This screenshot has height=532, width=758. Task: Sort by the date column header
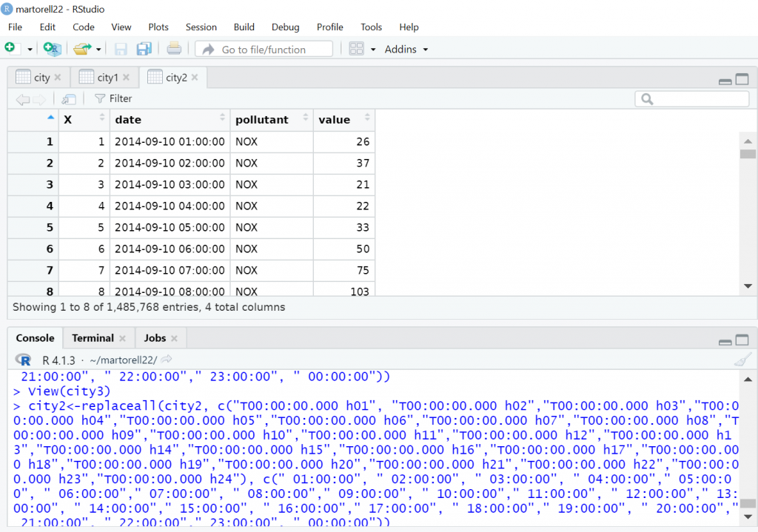click(170, 120)
